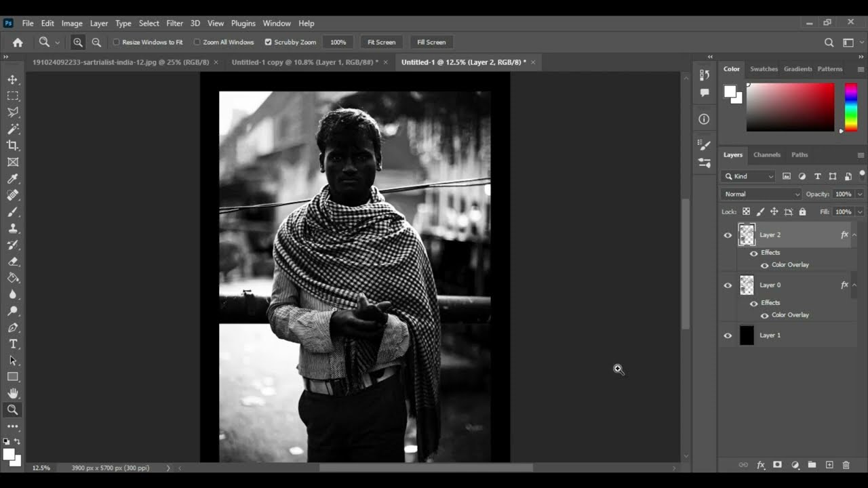Select the Path Selection tool
The width and height of the screenshot is (868, 488).
click(x=13, y=361)
